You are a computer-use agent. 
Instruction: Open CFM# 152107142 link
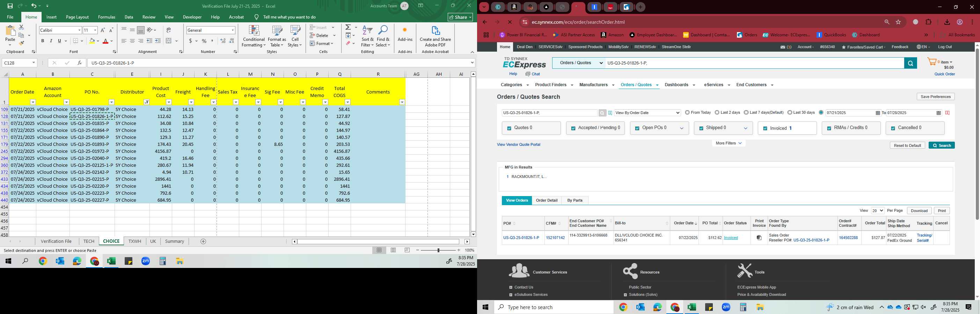(555, 238)
